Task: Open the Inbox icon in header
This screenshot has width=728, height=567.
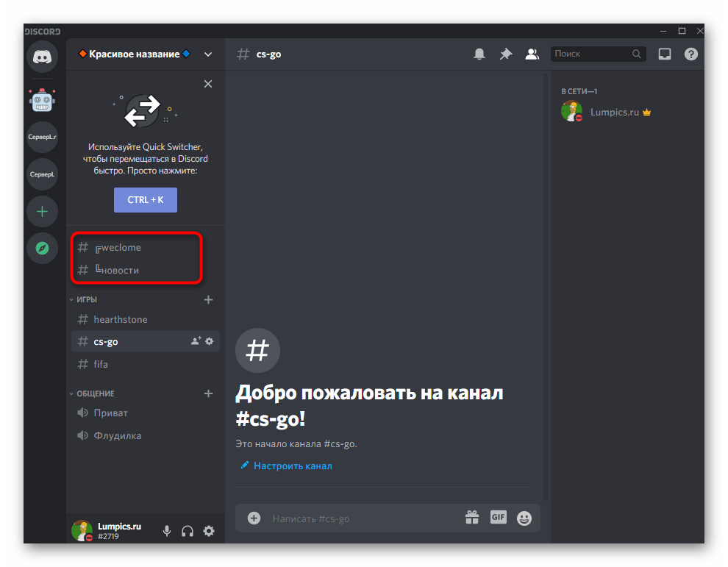Action: 664,54
